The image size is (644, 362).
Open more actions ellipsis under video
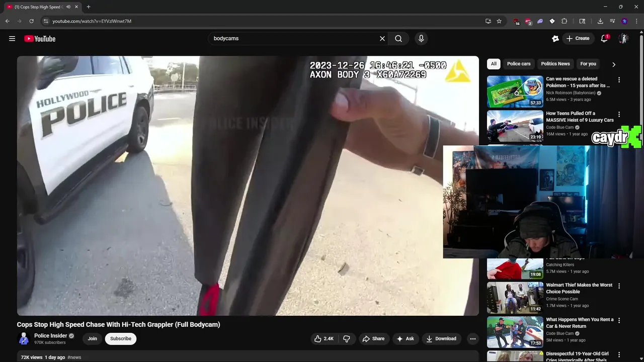point(472,339)
